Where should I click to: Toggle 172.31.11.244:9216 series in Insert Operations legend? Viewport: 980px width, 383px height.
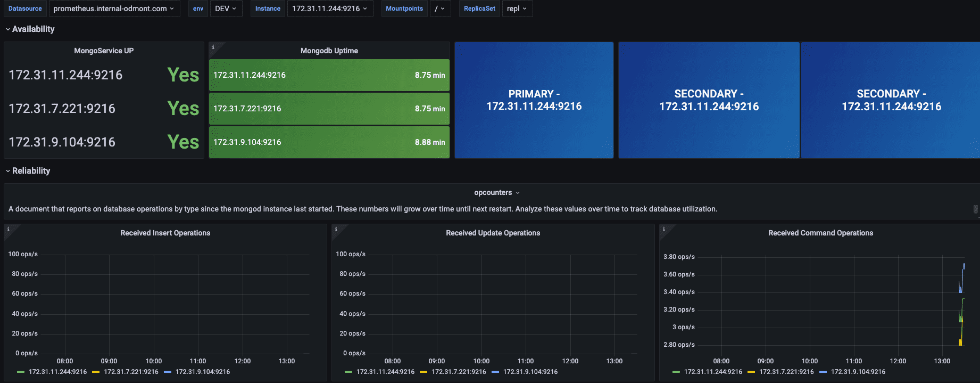click(x=57, y=372)
